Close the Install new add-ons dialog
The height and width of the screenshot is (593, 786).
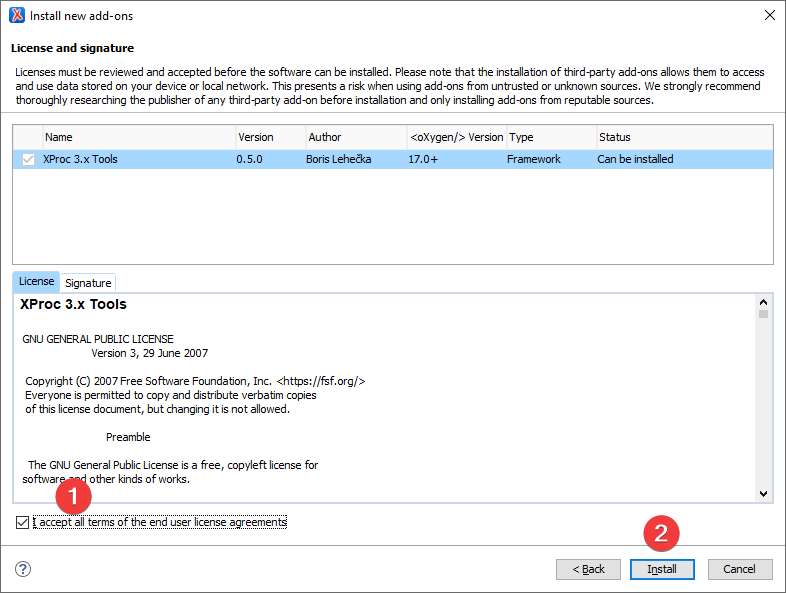coord(769,16)
